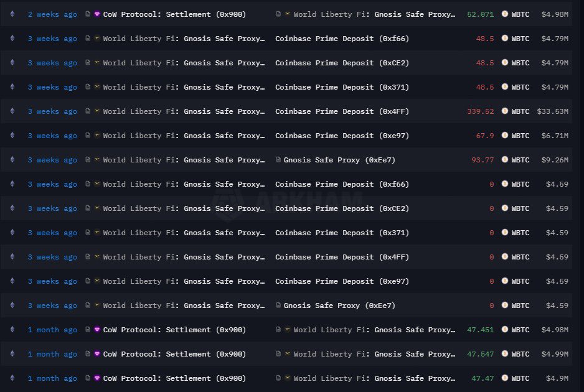Viewport: 584px width, 392px height.
Task: Click the 47.451 amount value
Action: click(480, 330)
